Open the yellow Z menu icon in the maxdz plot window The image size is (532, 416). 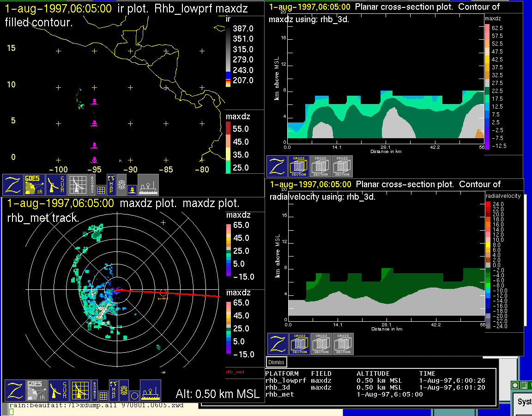15,391
